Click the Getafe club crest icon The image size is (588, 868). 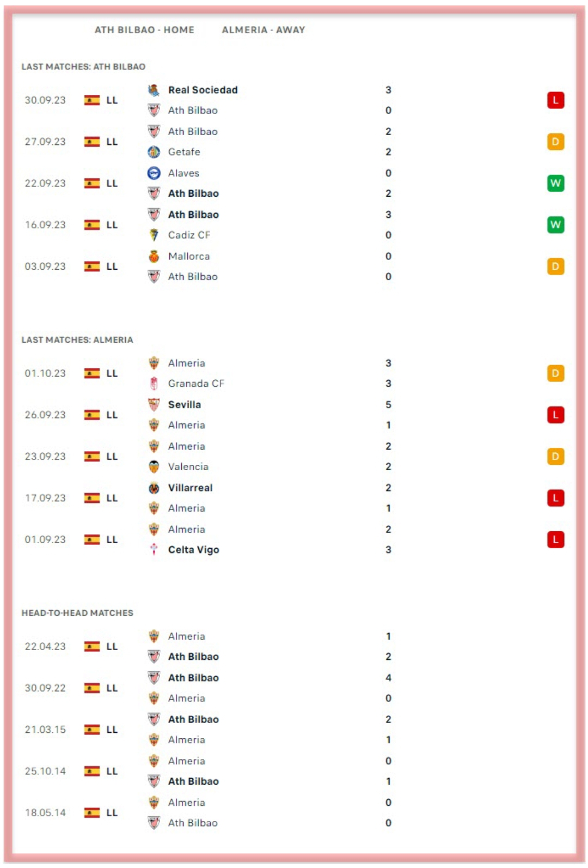pos(154,152)
